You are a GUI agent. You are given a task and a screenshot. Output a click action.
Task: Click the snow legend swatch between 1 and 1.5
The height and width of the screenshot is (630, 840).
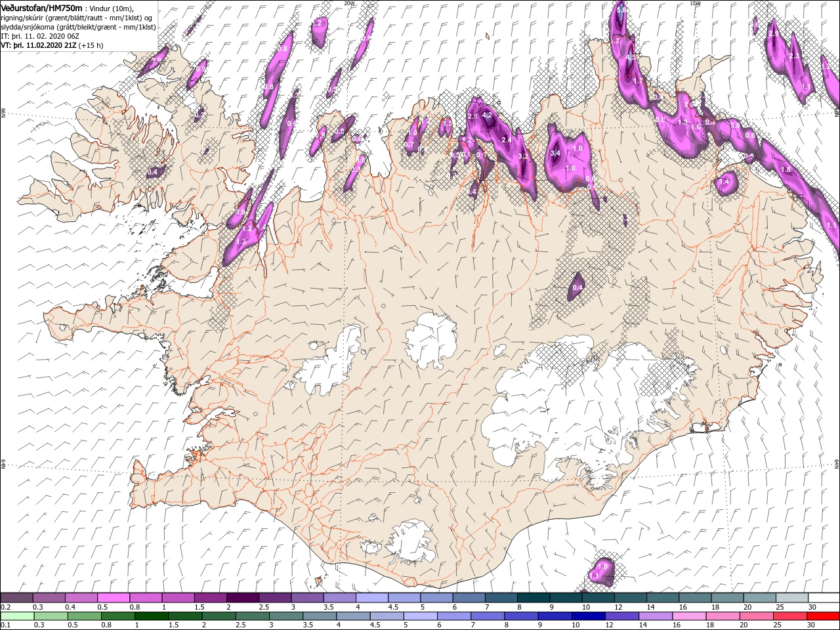click(x=178, y=598)
